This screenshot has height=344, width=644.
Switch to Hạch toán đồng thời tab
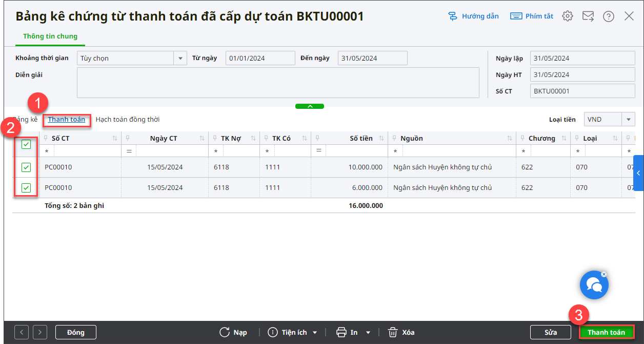128,120
